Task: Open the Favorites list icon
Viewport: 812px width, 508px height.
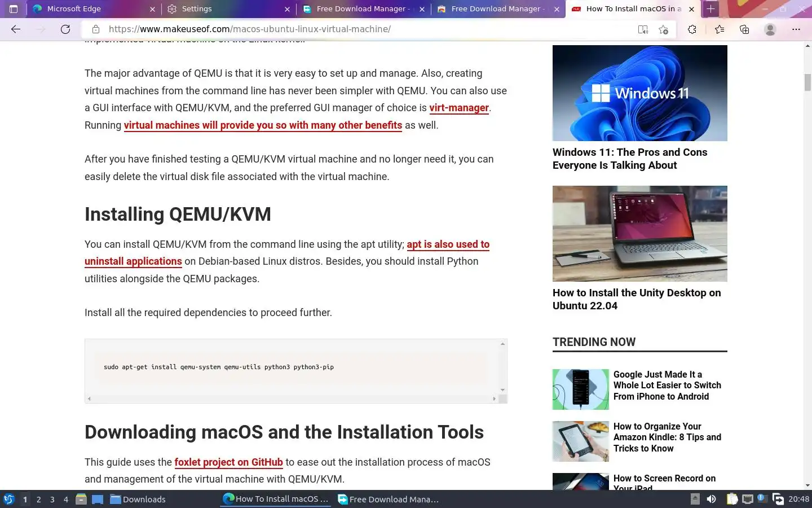Action: click(720, 29)
